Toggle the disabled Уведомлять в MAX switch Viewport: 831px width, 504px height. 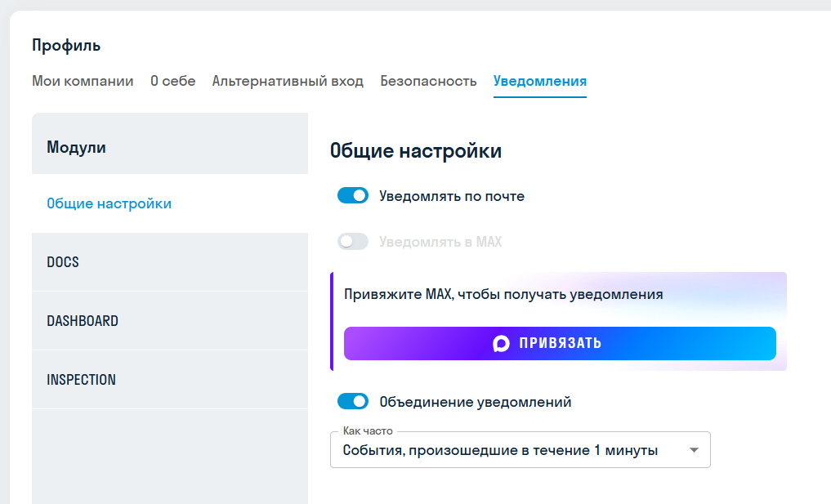click(x=353, y=242)
